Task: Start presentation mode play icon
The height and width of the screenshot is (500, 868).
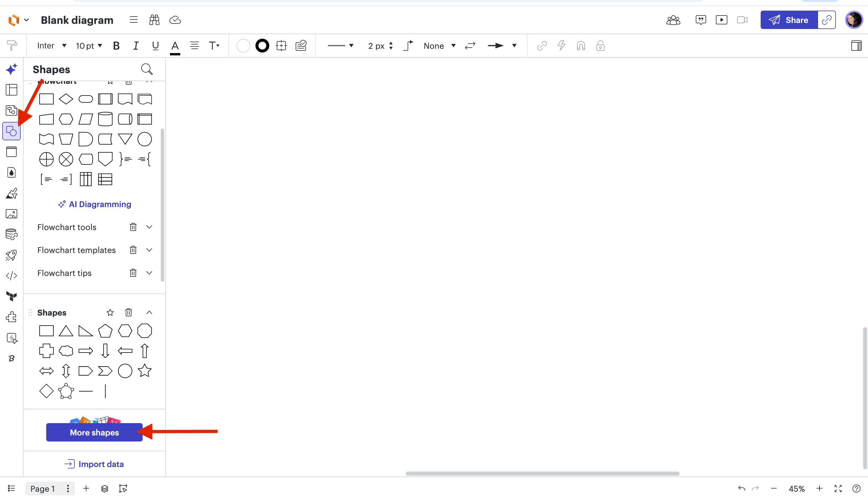Action: (x=721, y=20)
